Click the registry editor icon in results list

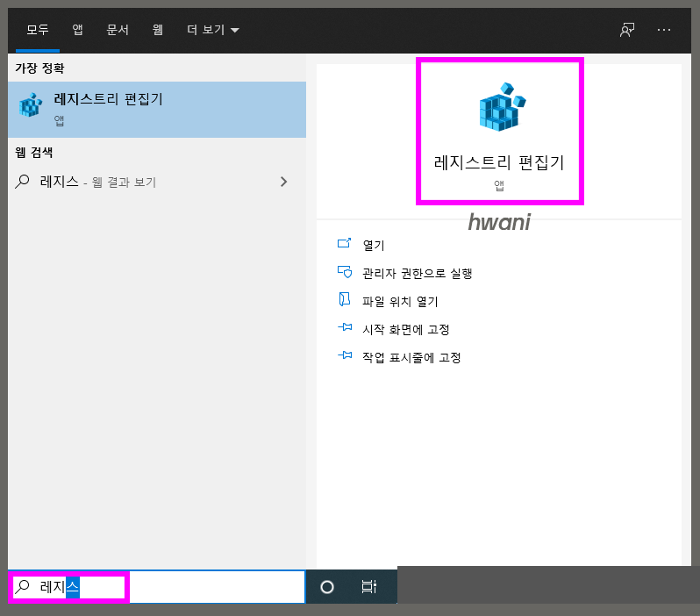point(31,105)
